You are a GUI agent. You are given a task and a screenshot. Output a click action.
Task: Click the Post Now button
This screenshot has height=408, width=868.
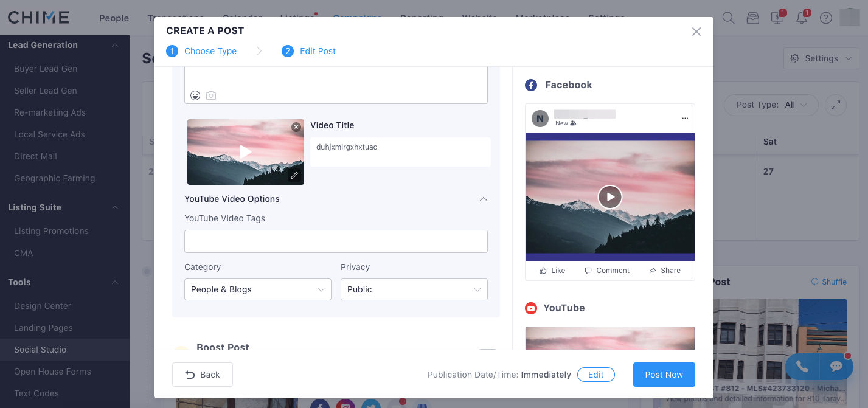pyautogui.click(x=664, y=375)
